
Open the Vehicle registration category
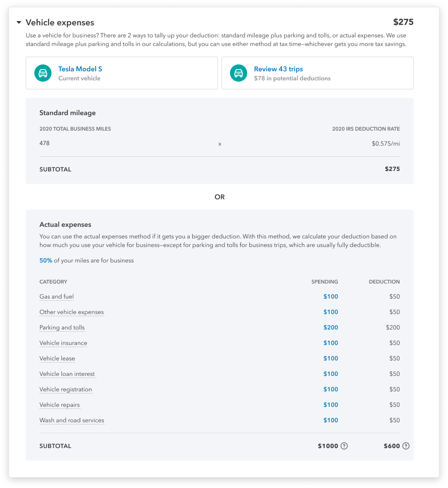[x=66, y=390]
